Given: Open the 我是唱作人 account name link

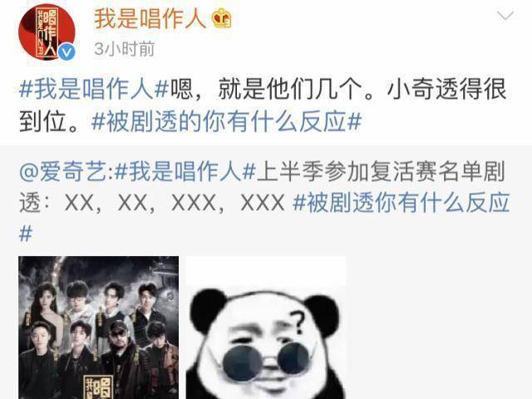Looking at the screenshot, I should (x=150, y=18).
